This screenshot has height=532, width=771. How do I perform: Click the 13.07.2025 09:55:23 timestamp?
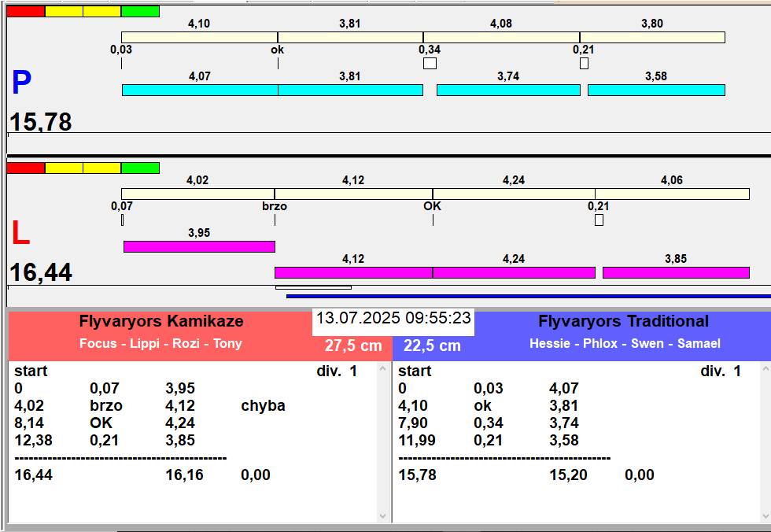coord(393,318)
